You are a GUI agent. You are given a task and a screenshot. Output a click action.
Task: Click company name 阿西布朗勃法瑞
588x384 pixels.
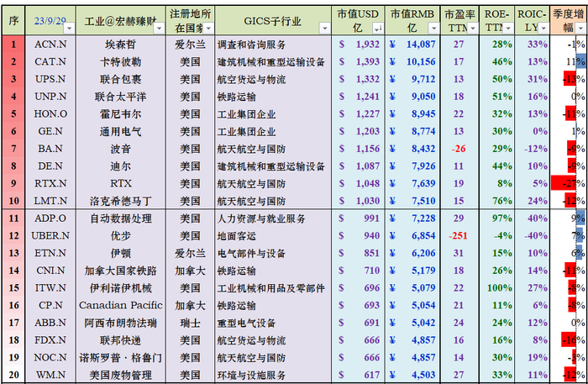click(x=120, y=323)
